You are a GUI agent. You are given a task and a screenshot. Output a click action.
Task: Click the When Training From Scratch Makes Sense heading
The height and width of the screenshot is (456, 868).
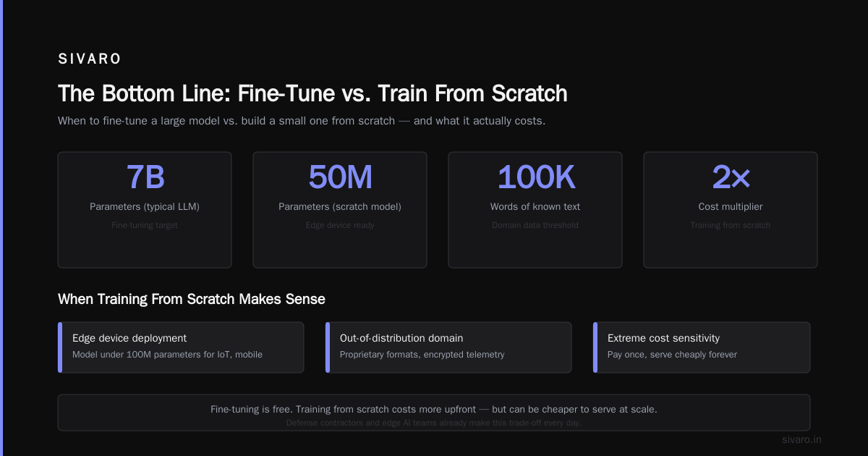192,299
